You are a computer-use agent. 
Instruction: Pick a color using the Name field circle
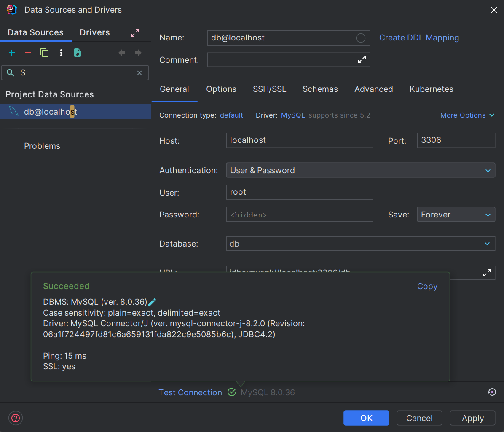pos(361,38)
